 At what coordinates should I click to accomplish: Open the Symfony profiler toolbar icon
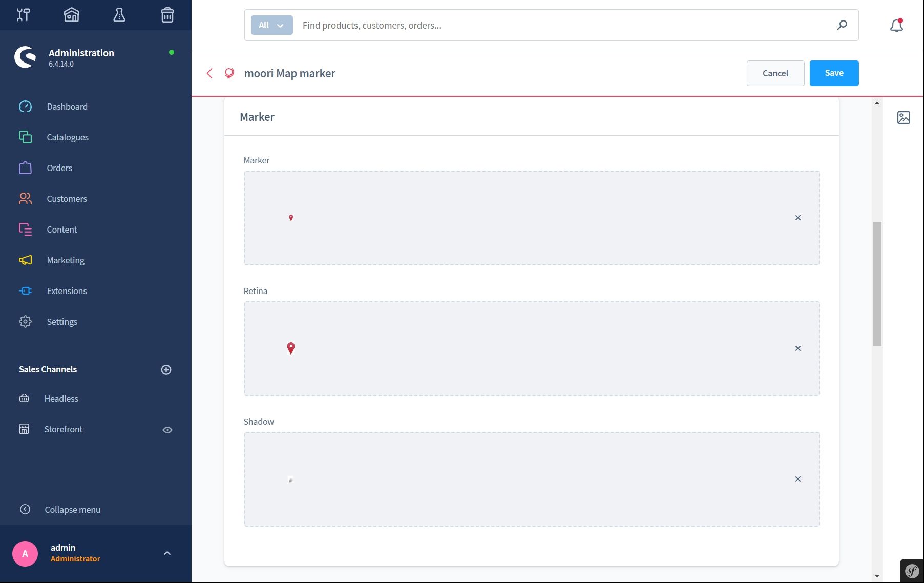pyautogui.click(x=912, y=571)
